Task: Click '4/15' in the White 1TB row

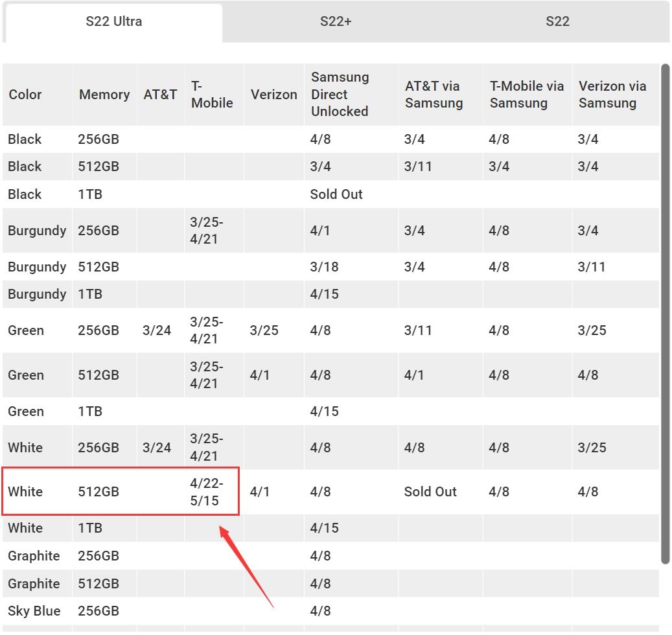Action: (x=325, y=528)
